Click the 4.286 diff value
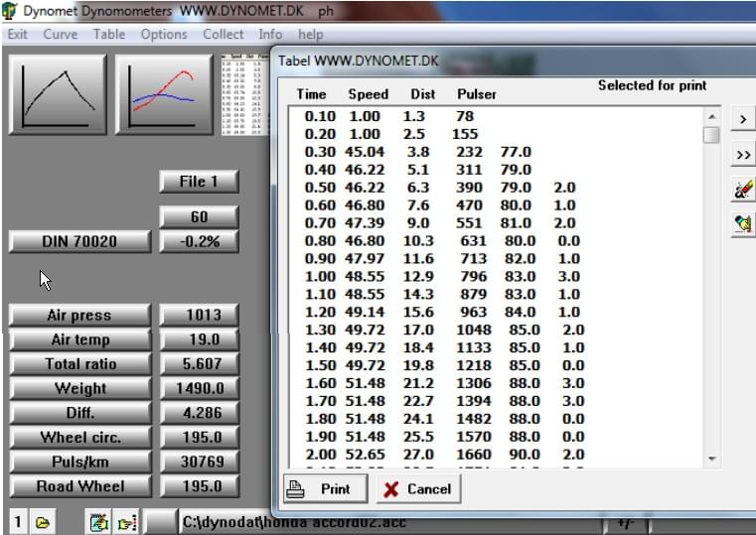The height and width of the screenshot is (535, 756). pyautogui.click(x=199, y=413)
